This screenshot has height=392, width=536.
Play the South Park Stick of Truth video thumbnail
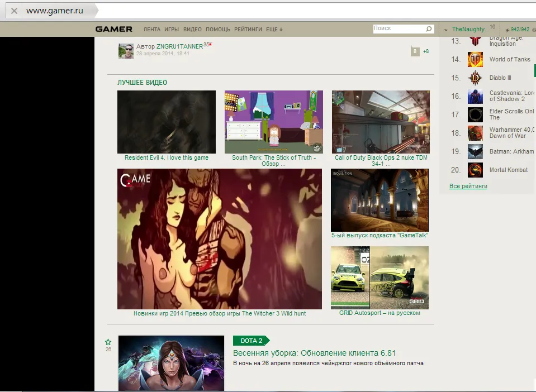click(x=274, y=122)
